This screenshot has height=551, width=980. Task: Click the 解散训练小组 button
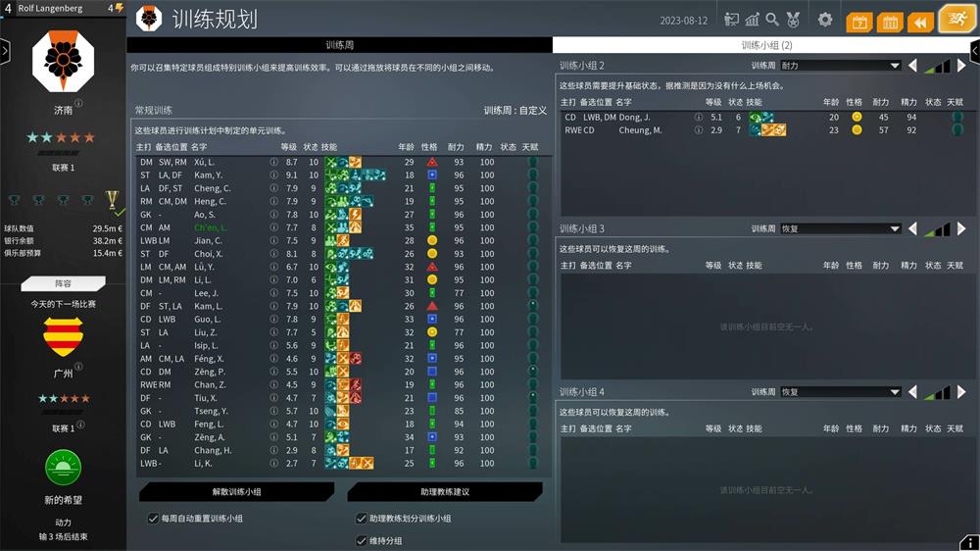tap(236, 491)
